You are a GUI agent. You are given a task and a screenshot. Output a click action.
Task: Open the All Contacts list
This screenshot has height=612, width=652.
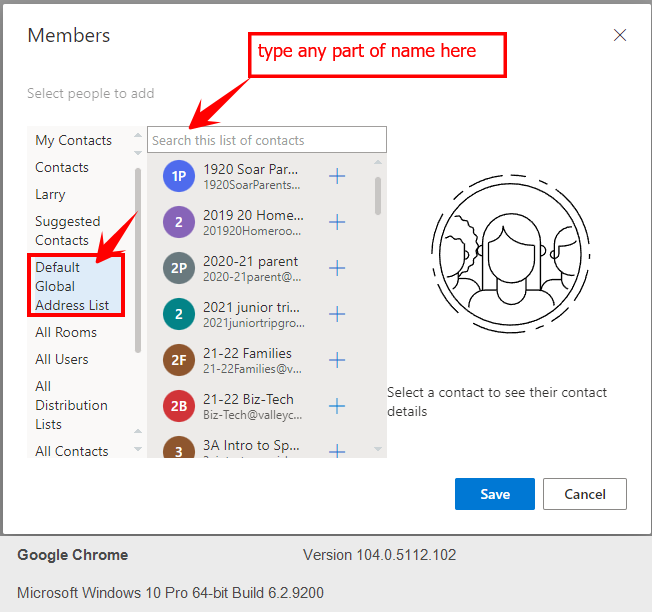(72, 451)
